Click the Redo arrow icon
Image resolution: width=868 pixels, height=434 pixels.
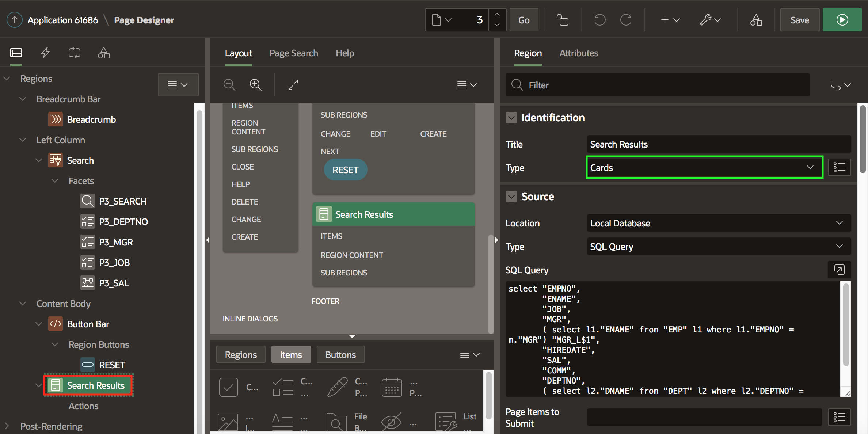tap(626, 20)
